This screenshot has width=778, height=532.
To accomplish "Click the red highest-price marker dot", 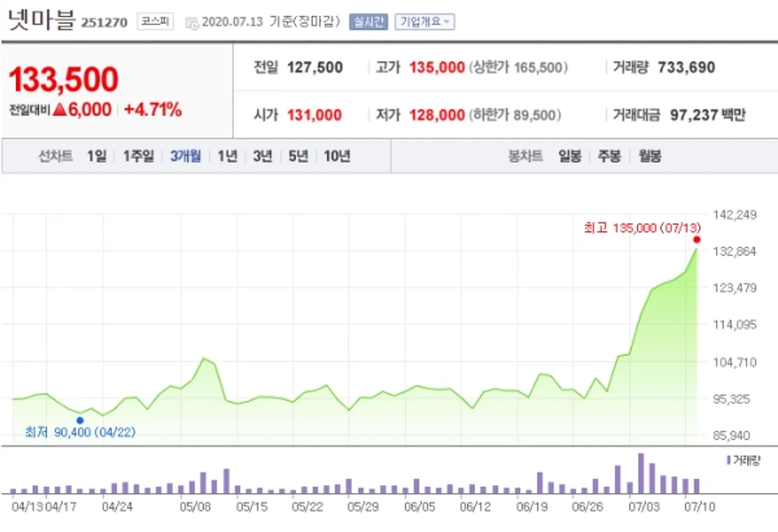I will coord(697,240).
